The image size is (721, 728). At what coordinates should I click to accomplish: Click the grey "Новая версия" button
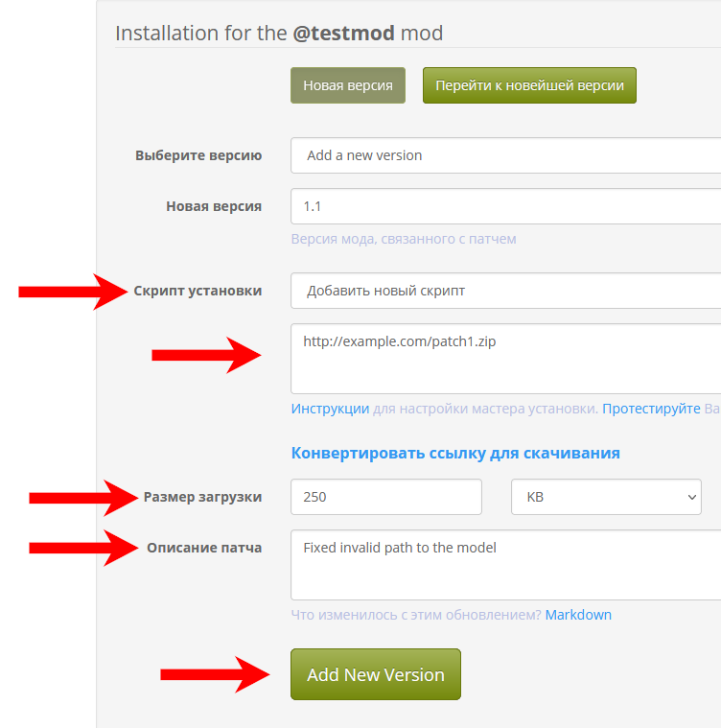(348, 85)
